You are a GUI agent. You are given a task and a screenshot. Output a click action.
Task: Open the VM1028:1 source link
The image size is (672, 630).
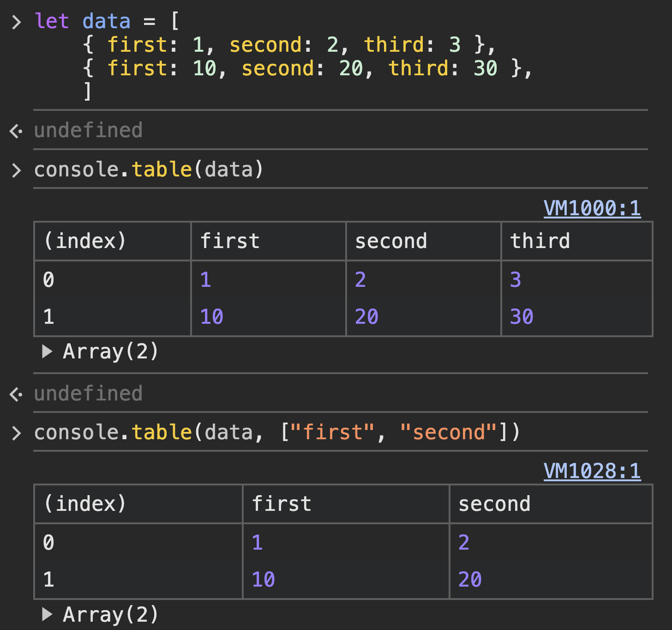(592, 472)
